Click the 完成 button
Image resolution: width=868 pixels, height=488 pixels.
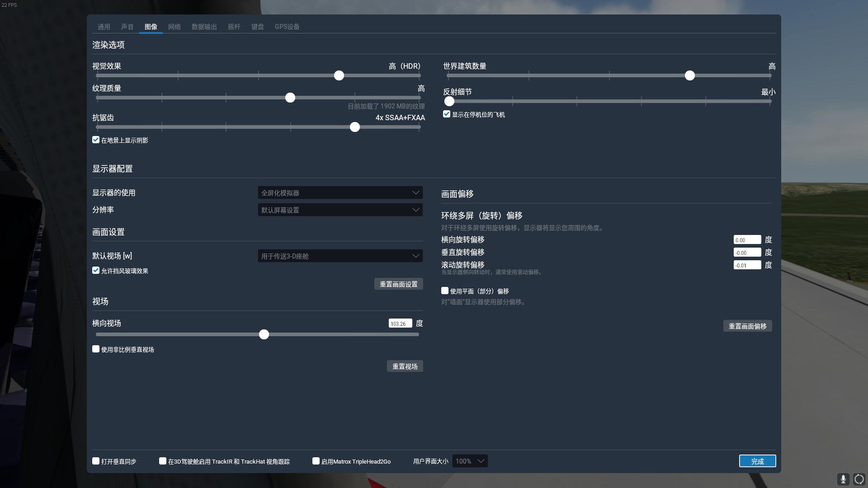(x=758, y=461)
